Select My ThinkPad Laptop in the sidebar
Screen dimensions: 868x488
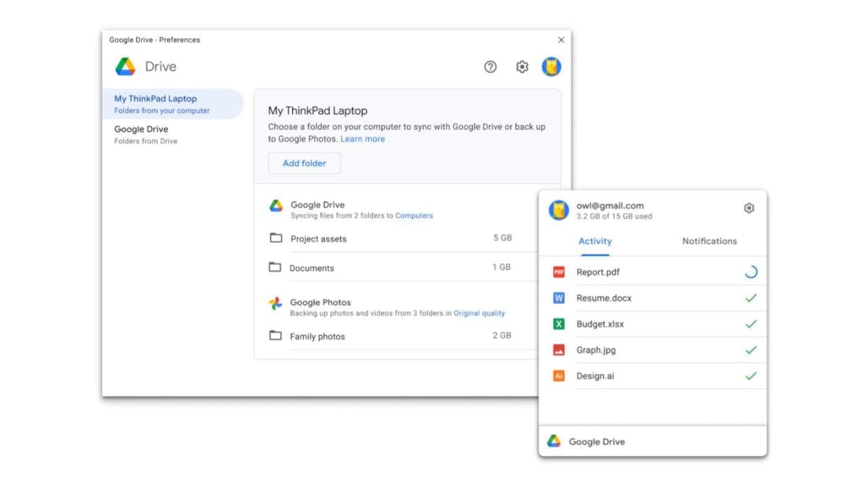pos(155,98)
